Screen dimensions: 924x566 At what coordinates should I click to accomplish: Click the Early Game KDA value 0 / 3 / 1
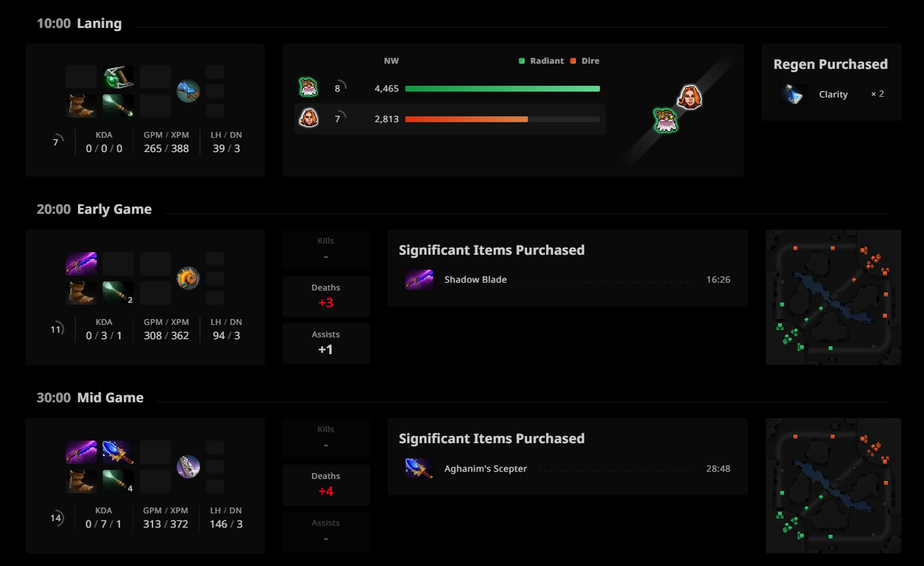point(104,335)
